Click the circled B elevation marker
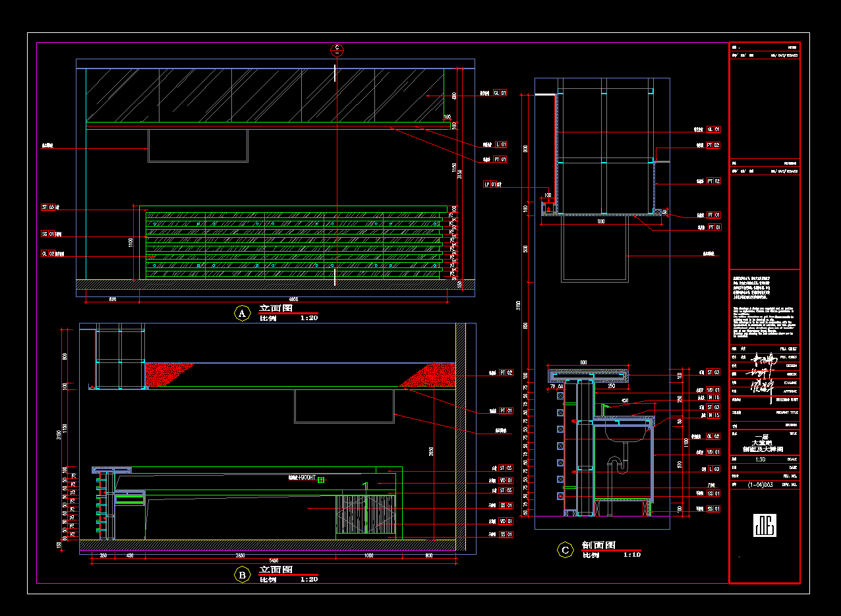Image resolution: width=841 pixels, height=616 pixels. (242, 575)
